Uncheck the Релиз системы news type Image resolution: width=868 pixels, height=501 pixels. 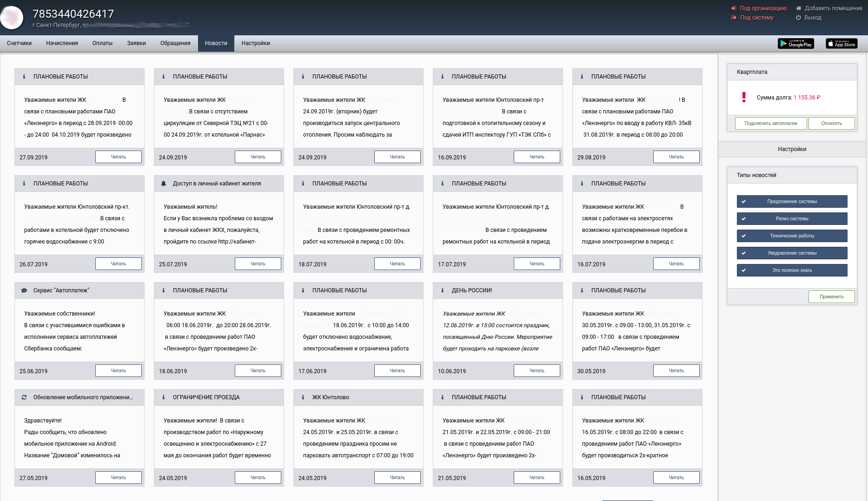pos(792,219)
